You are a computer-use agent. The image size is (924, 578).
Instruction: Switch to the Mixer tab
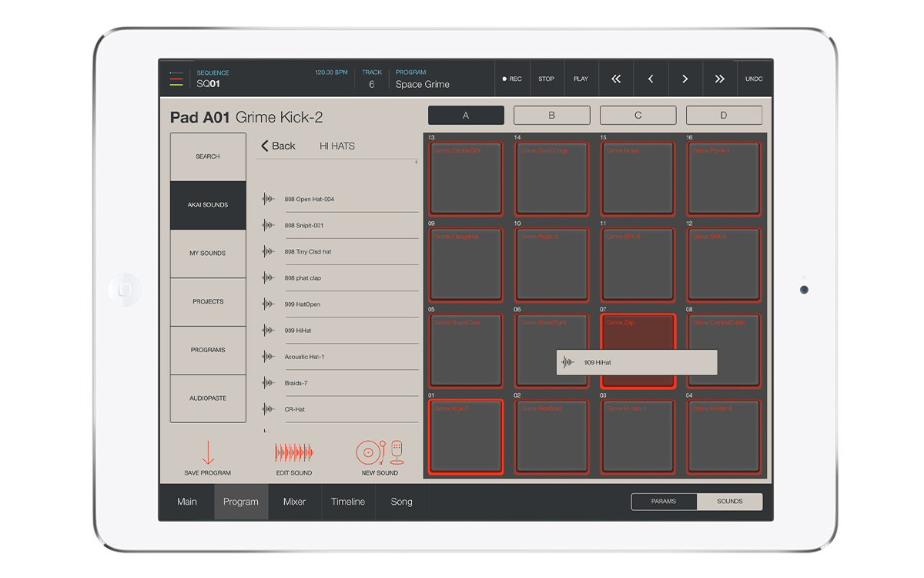pos(294,502)
